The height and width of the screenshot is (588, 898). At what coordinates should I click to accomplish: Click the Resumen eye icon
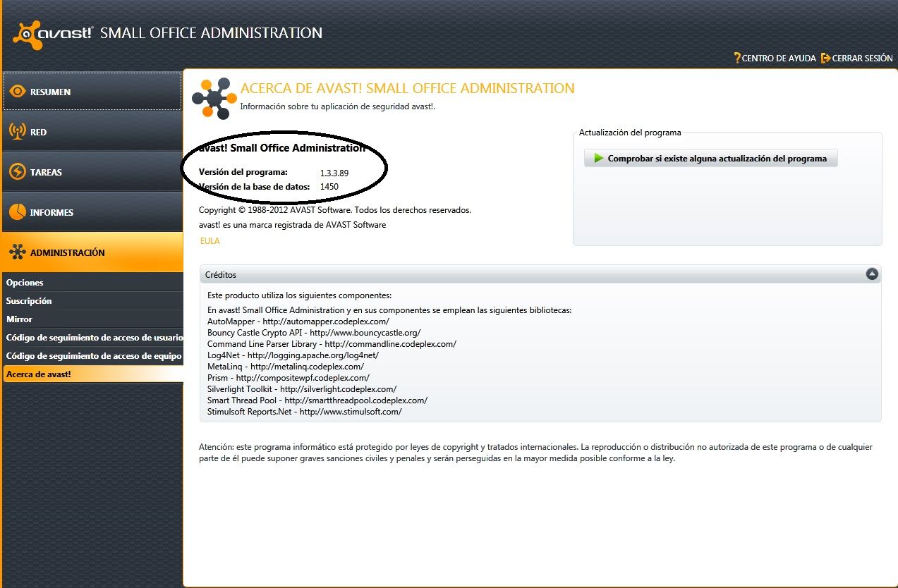(18, 92)
